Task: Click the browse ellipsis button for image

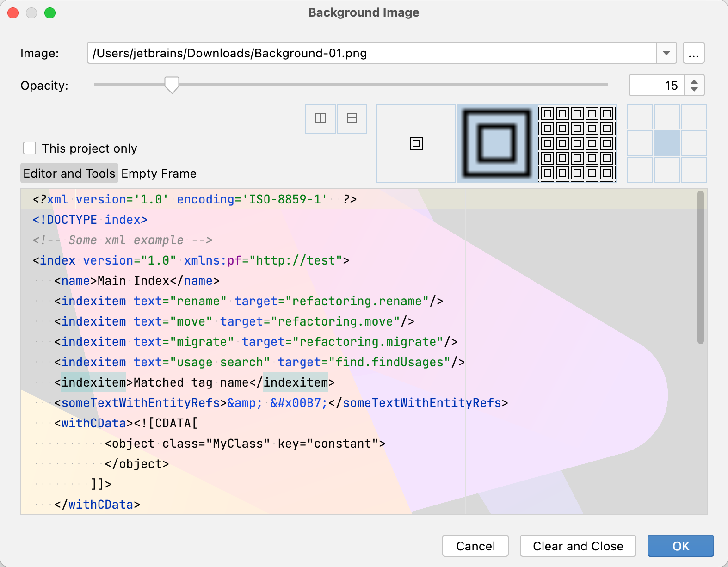Action: [x=693, y=53]
